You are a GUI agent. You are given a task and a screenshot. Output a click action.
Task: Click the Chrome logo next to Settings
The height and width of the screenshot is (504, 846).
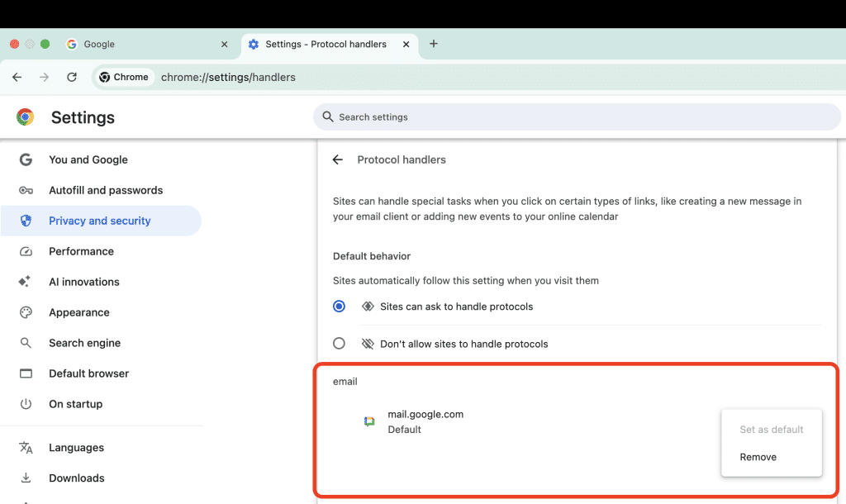[26, 117]
